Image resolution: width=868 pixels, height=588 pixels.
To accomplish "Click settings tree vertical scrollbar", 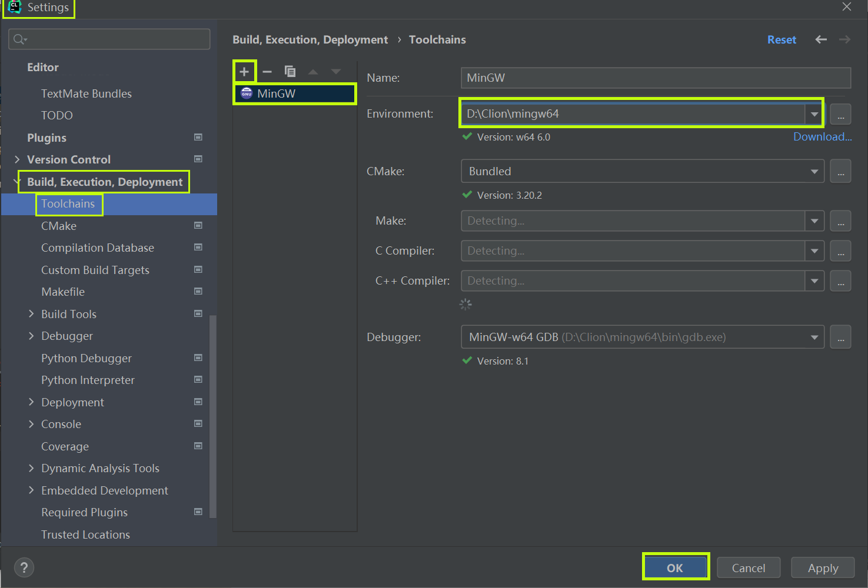I will [213, 416].
